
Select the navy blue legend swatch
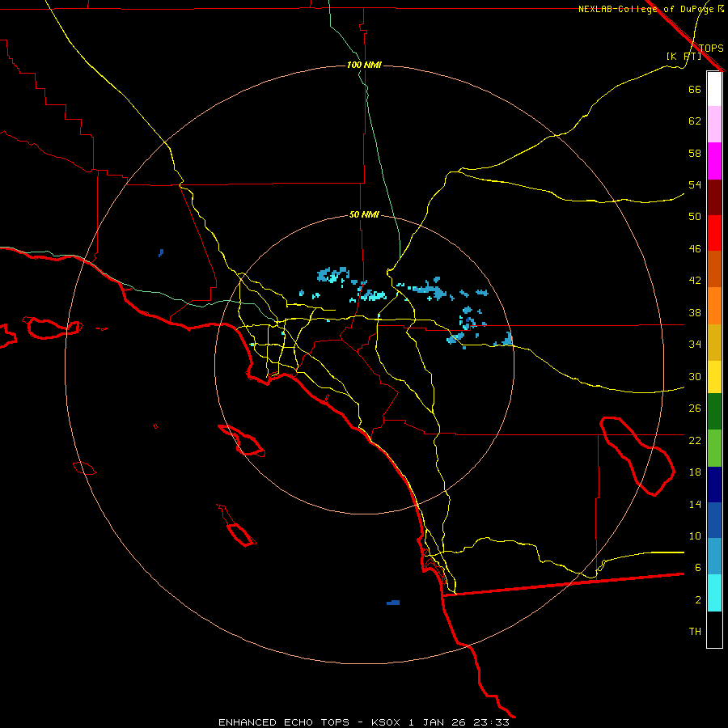(714, 485)
